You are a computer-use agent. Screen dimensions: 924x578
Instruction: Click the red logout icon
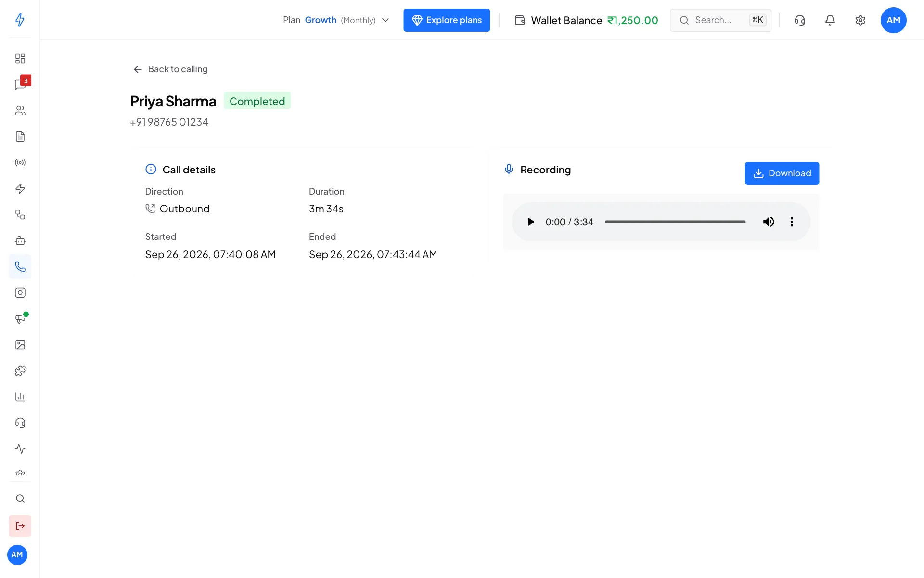(x=20, y=526)
